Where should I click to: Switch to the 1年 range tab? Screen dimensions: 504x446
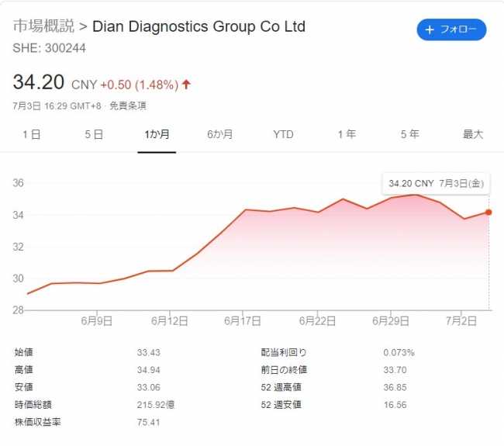click(x=347, y=134)
